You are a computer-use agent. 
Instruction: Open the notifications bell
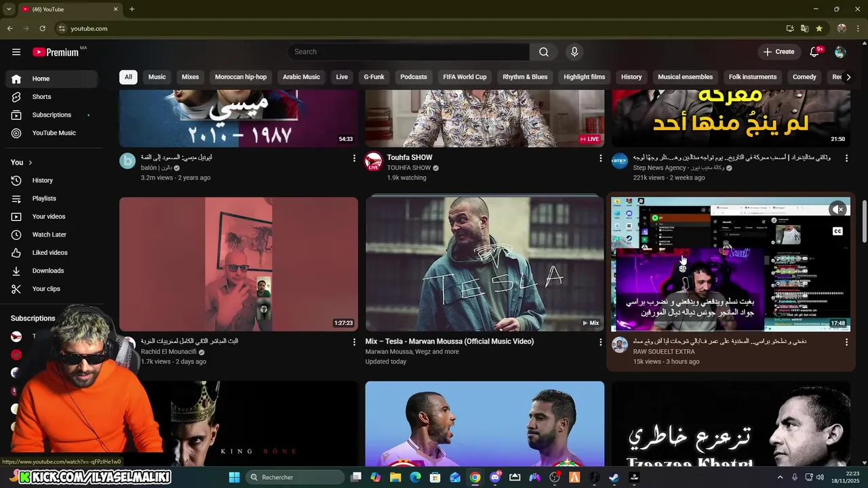(815, 52)
